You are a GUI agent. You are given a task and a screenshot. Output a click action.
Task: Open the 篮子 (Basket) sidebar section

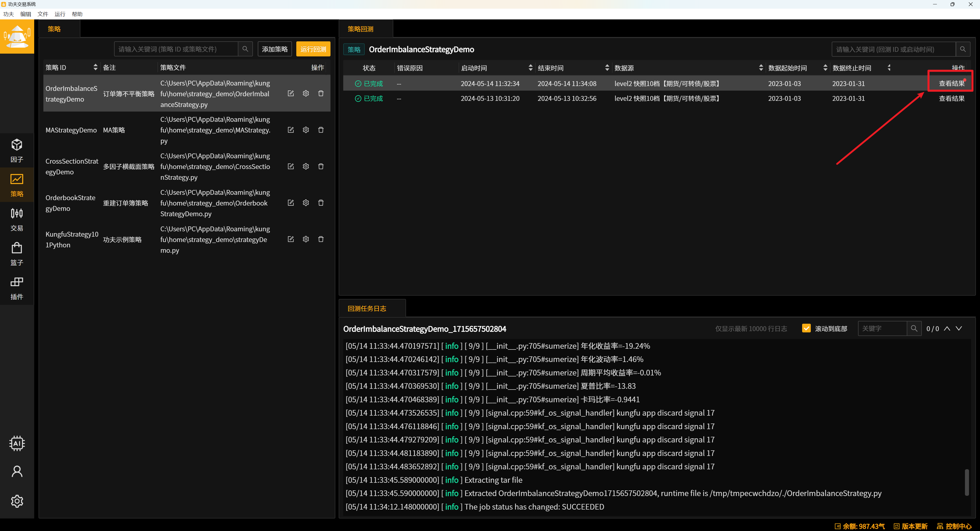(17, 254)
